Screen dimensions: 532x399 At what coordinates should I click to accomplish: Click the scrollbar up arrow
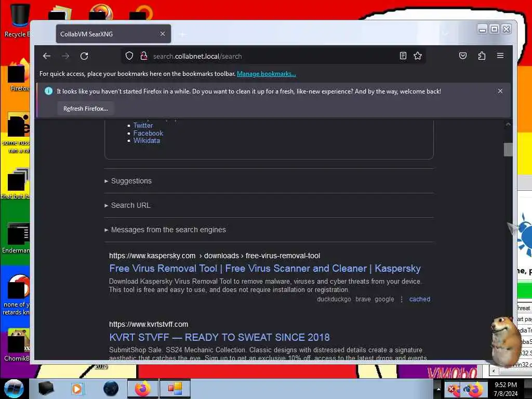(x=508, y=124)
